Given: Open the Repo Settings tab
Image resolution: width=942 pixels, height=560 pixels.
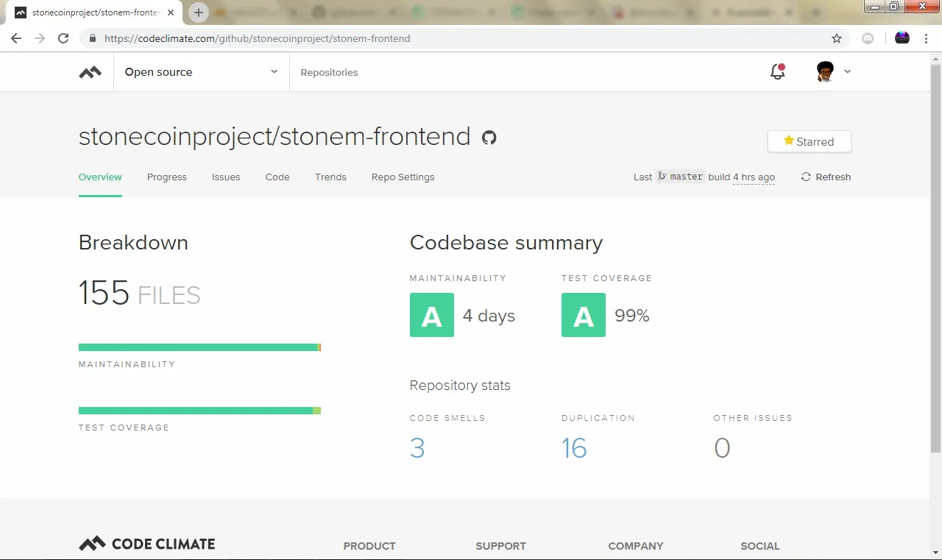Looking at the screenshot, I should click(x=403, y=177).
